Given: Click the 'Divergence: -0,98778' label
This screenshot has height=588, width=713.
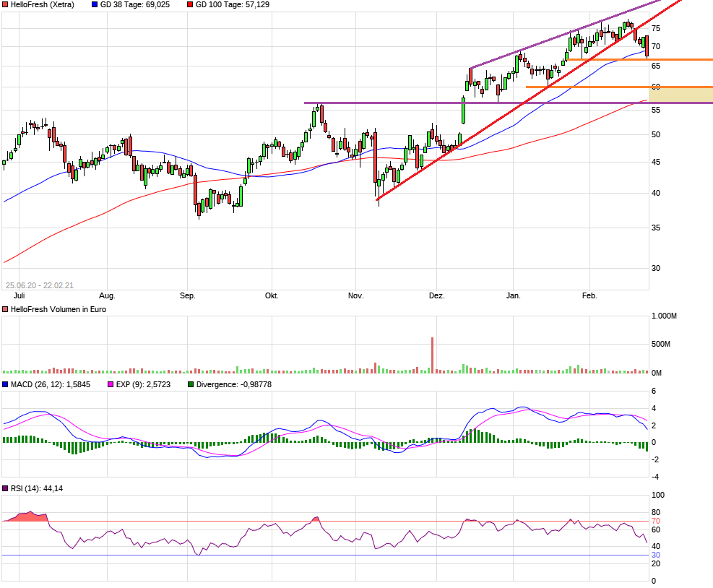Looking at the screenshot, I should [x=234, y=384].
